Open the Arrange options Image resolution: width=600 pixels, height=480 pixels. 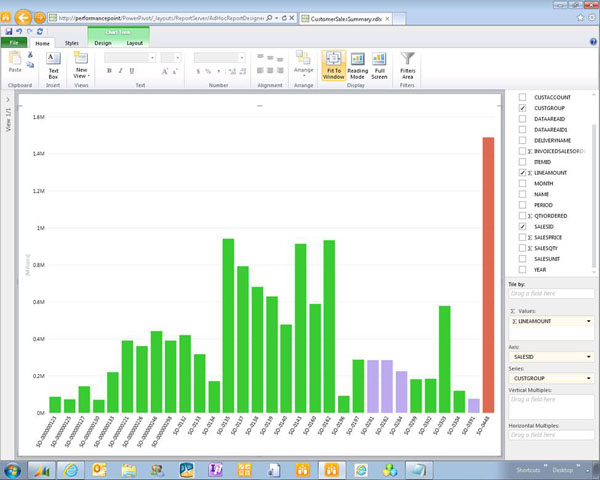click(303, 64)
